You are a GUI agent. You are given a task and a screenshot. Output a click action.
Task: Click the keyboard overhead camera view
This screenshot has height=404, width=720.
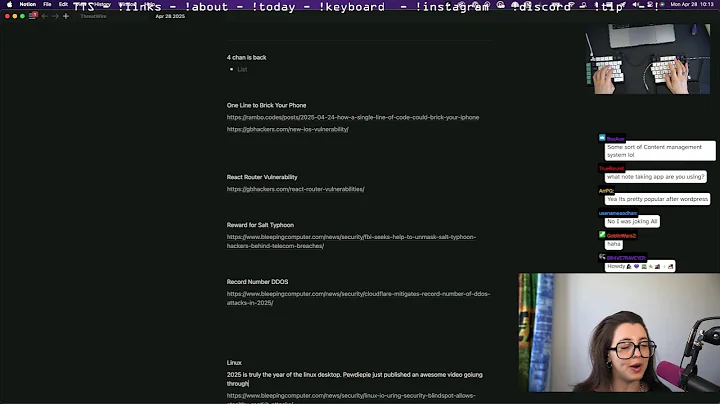pyautogui.click(x=648, y=59)
